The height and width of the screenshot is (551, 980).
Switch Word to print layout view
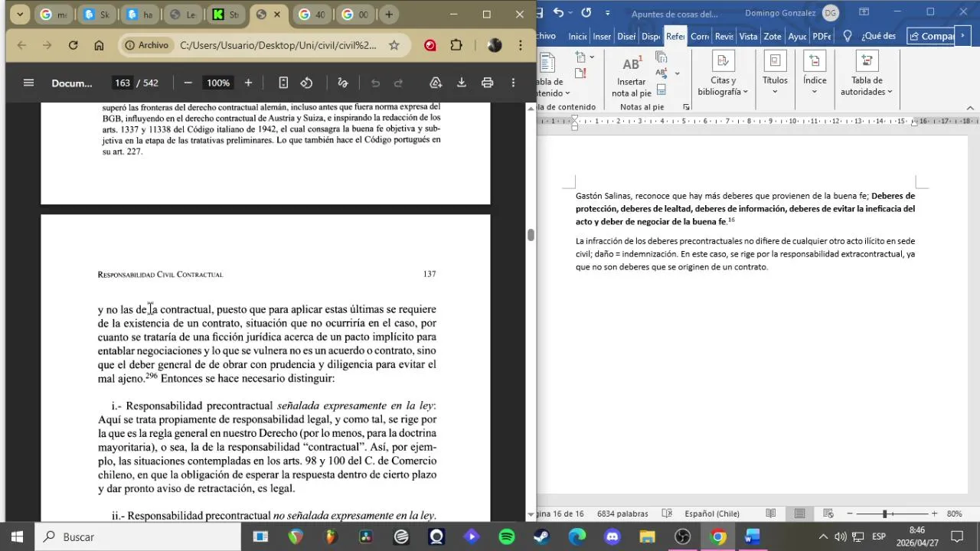pos(799,514)
